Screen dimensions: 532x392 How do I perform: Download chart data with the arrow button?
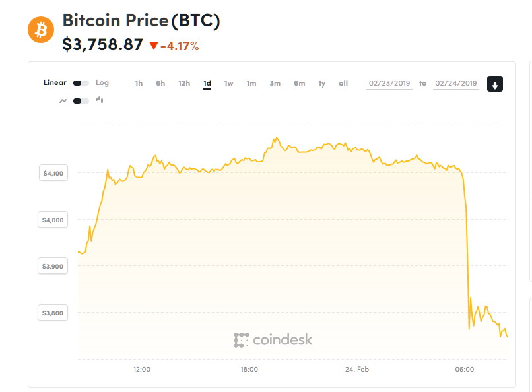[495, 84]
